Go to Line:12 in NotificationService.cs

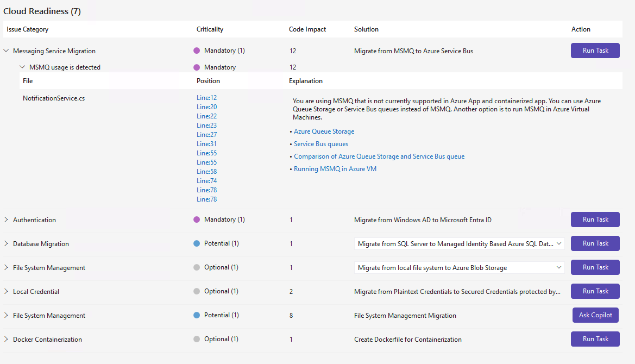(206, 98)
